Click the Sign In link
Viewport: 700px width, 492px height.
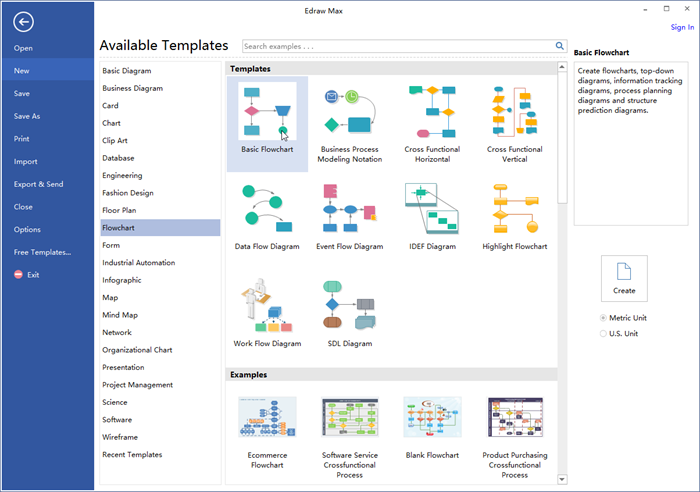coord(682,27)
